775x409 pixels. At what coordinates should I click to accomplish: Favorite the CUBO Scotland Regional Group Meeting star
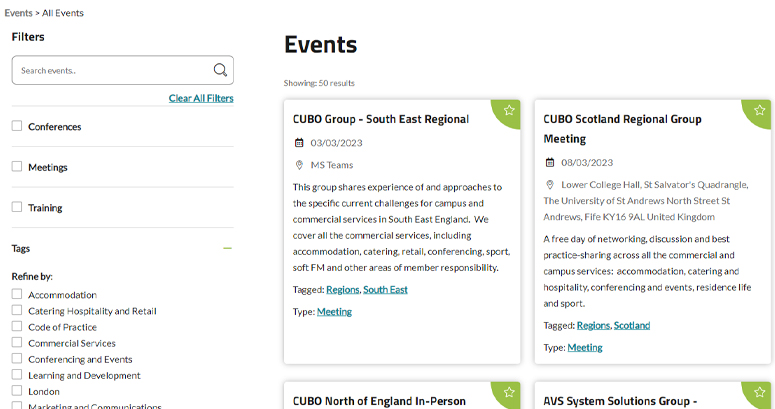click(760, 110)
